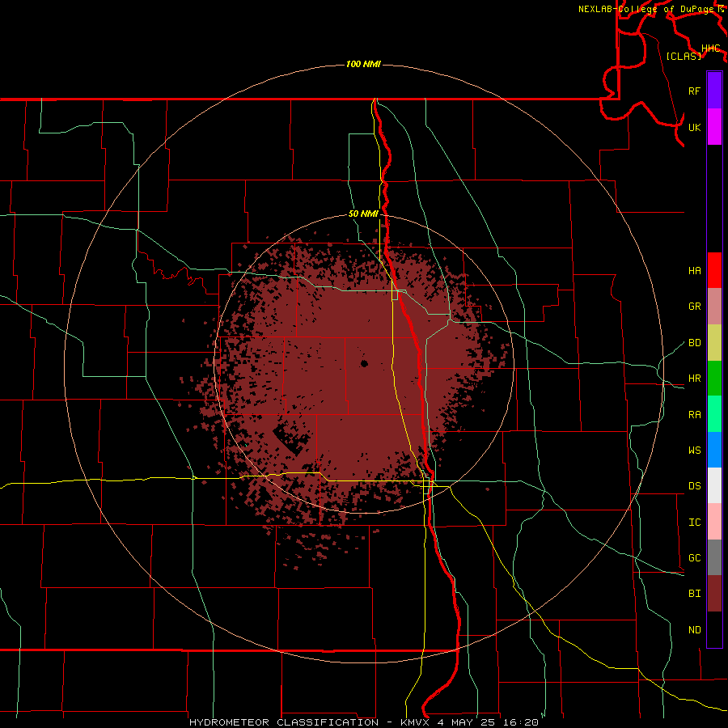Click the HHC product label
The width and height of the screenshot is (728, 728).
click(711, 49)
